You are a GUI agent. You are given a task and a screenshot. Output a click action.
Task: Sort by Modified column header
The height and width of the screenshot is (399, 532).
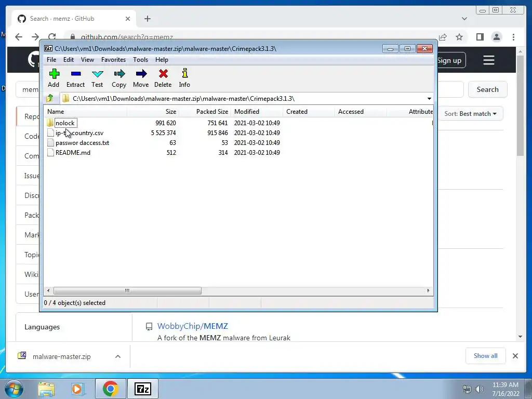257,112
